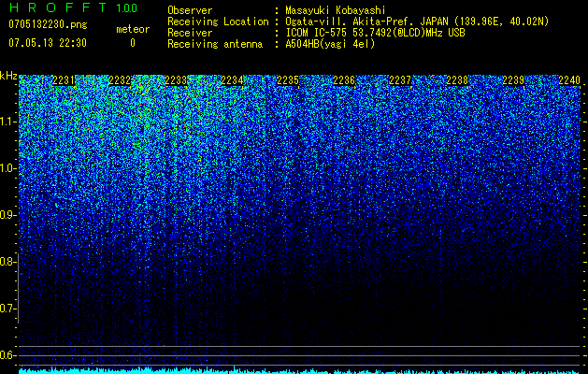This screenshot has width=588, height=374.
Task: Click the 0.7 frequency axis label
Action: pos(7,309)
